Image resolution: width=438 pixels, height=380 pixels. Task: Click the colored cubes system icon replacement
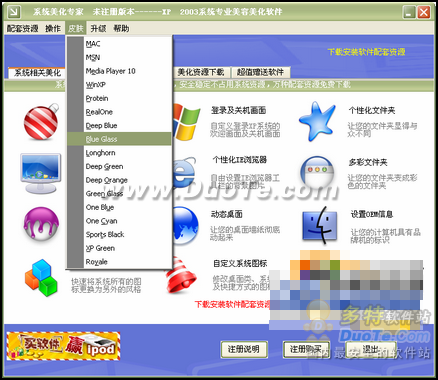41,278
